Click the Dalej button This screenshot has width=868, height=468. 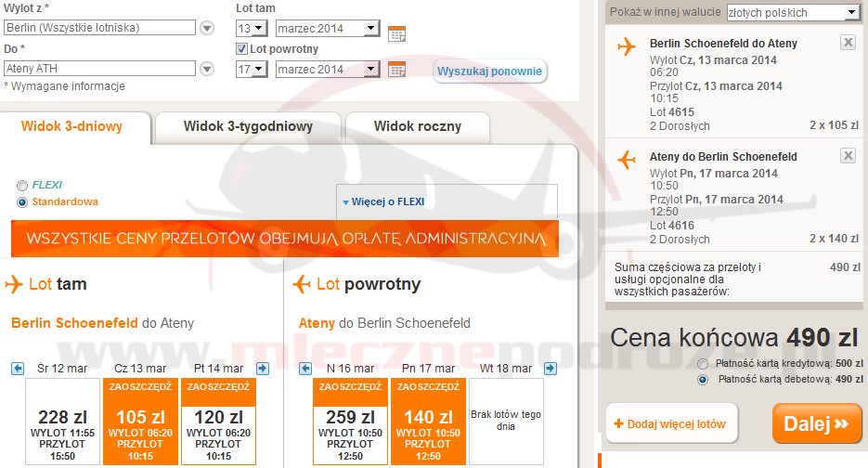tap(816, 424)
